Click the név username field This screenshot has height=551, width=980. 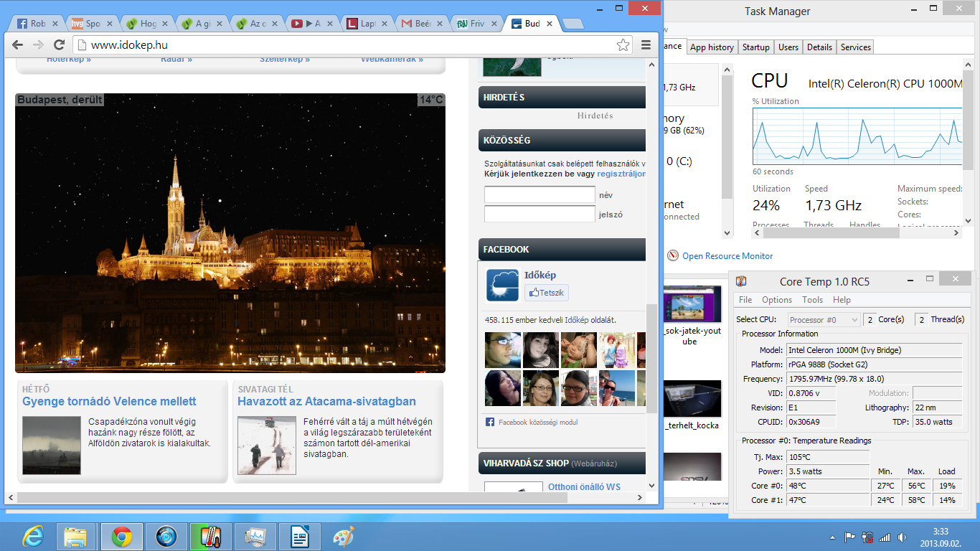coord(540,194)
